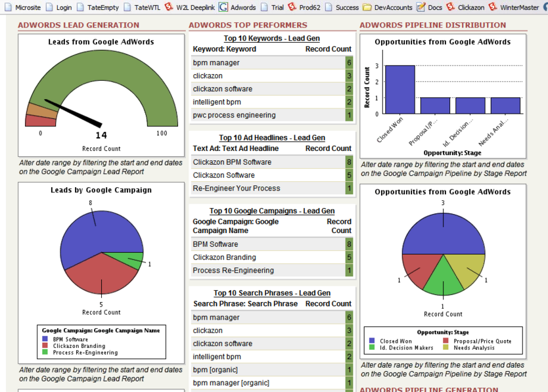
Task: Open the Microsite bookmark page icon
Action: [8, 7]
